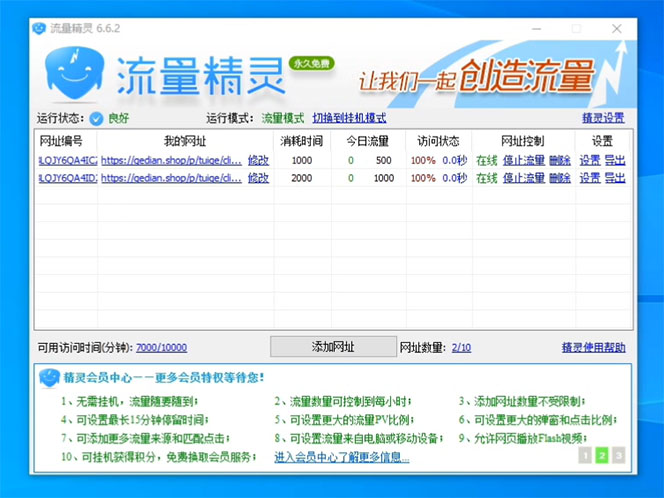Image resolution: width=664 pixels, height=498 pixels.
Task: Click the 流量精灵 mascot logo in the banner
Action: click(73, 74)
